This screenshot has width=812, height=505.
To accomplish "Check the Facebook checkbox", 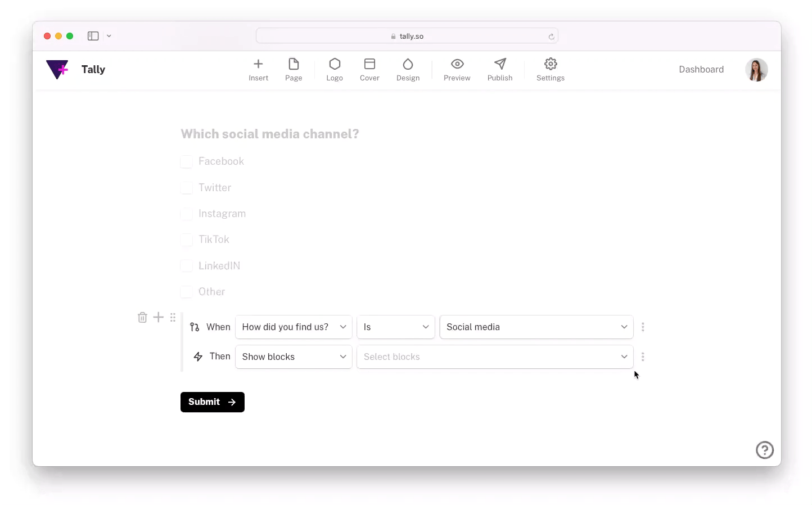I will (x=187, y=162).
